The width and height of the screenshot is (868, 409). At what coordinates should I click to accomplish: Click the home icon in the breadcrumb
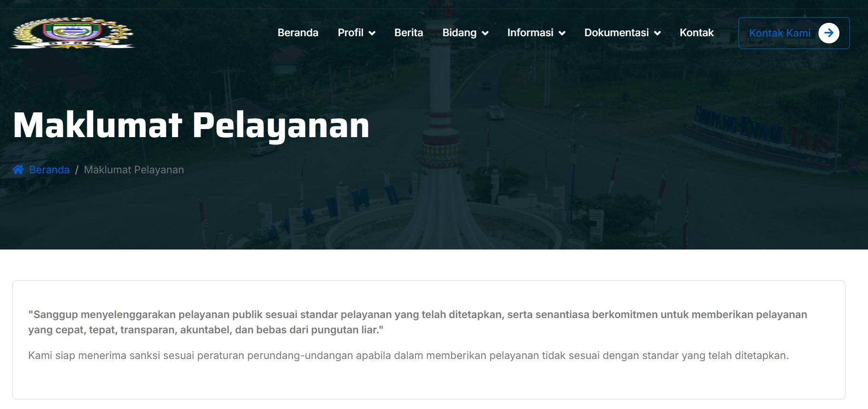[18, 170]
